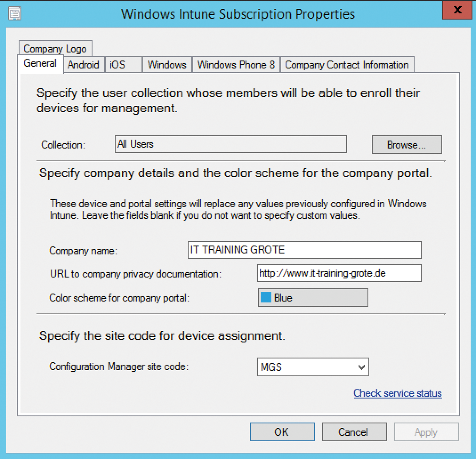
Task: Follow the Check service status link
Action: [397, 393]
